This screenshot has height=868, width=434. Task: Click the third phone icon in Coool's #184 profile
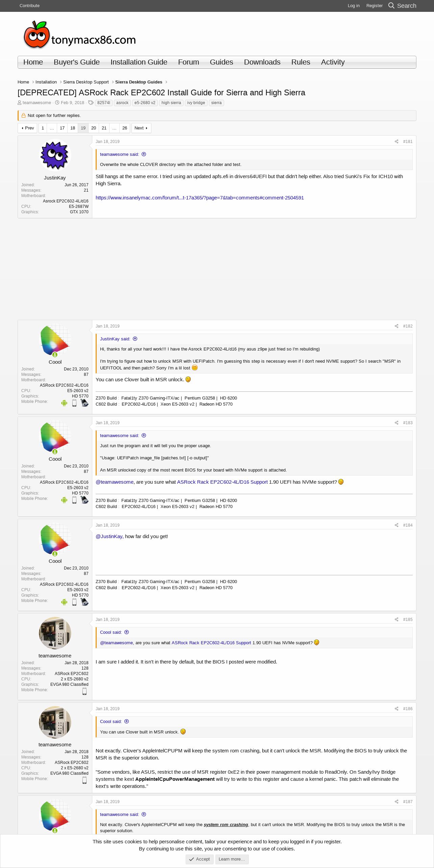pyautogui.click(x=85, y=602)
